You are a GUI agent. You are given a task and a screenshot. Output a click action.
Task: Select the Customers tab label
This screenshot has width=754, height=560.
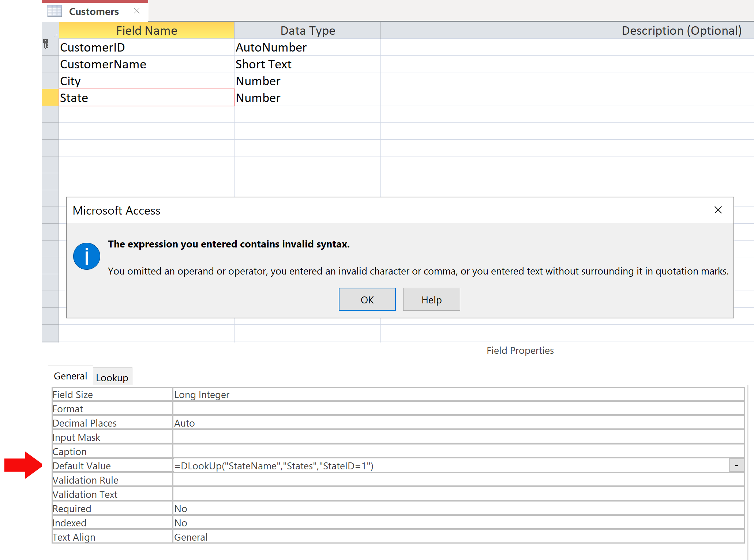[94, 12]
